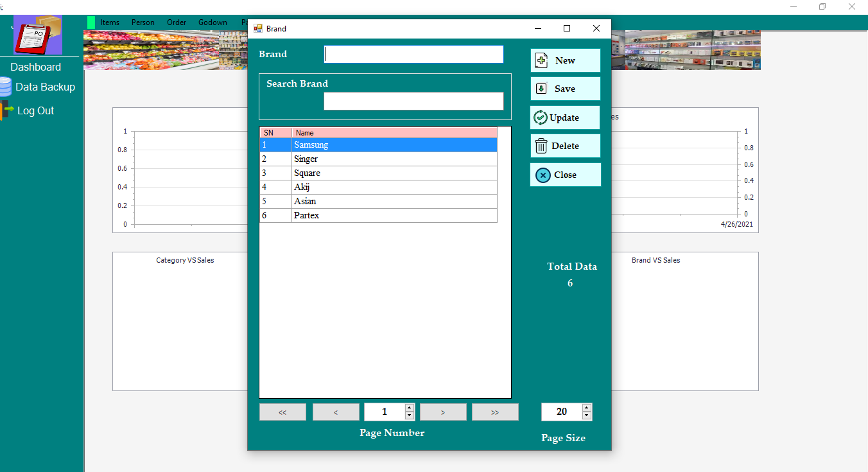Maximize the Brand dialog window
Screen dimensions: 868x472
pyautogui.click(x=567, y=28)
